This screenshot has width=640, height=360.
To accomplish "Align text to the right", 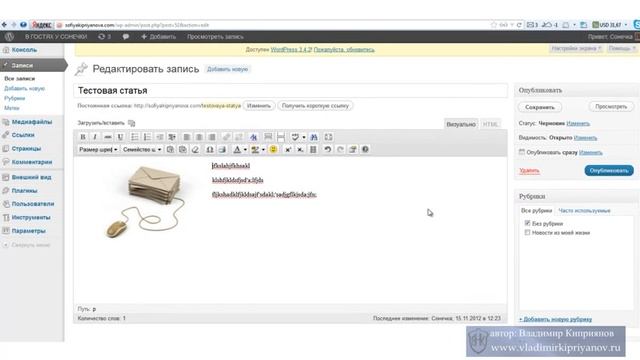I will [x=212, y=137].
